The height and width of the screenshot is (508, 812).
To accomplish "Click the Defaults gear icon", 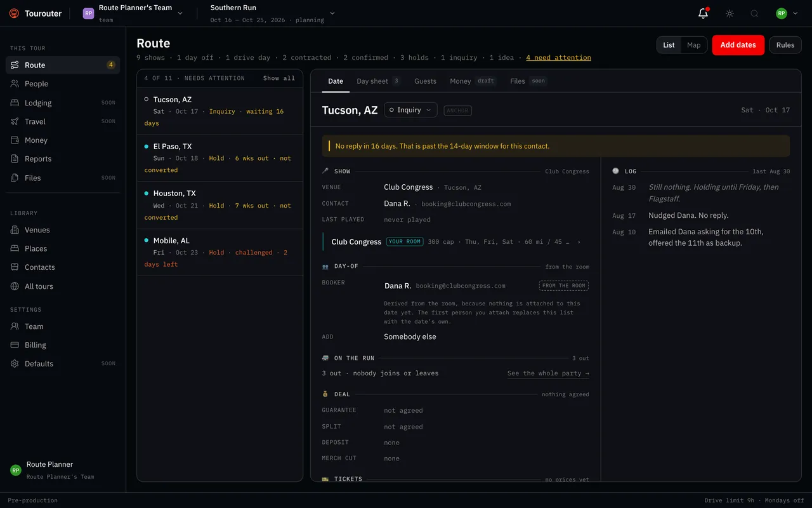I will pyautogui.click(x=15, y=364).
